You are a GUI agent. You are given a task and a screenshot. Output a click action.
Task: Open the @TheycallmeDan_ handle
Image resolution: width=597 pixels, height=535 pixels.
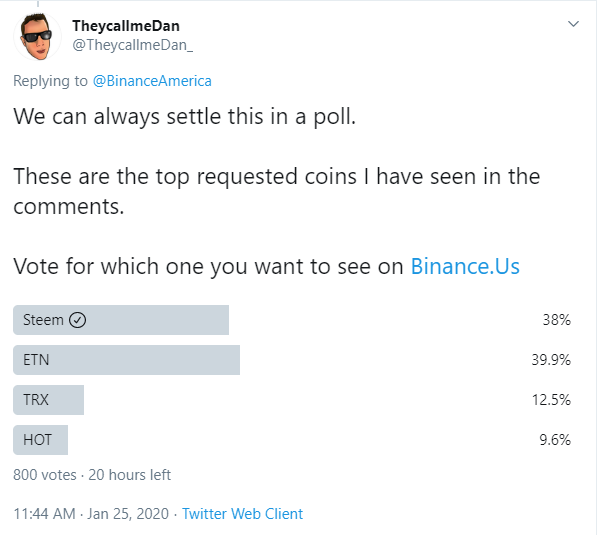(x=132, y=45)
